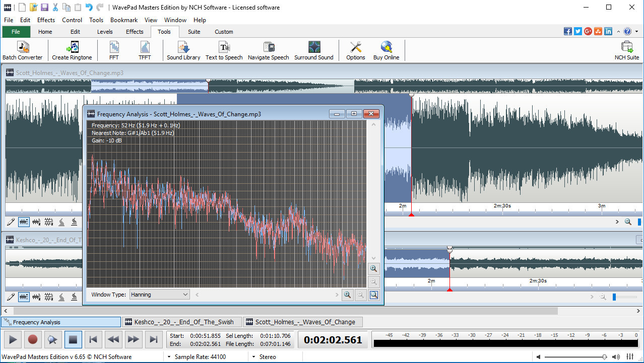This screenshot has width=644, height=363.
Task: Toggle the highlighted waveform view mode on Keshco track
Action: [x=24, y=297]
